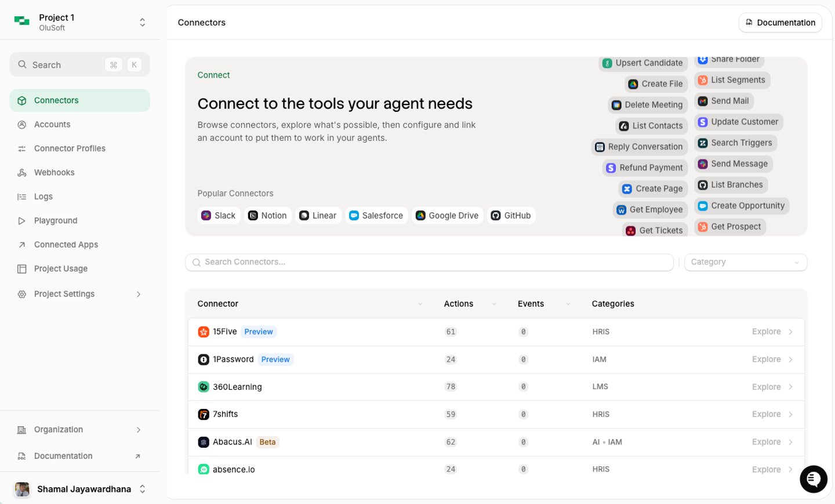
Task: Click the 1Password connector logo
Action: [x=204, y=360]
